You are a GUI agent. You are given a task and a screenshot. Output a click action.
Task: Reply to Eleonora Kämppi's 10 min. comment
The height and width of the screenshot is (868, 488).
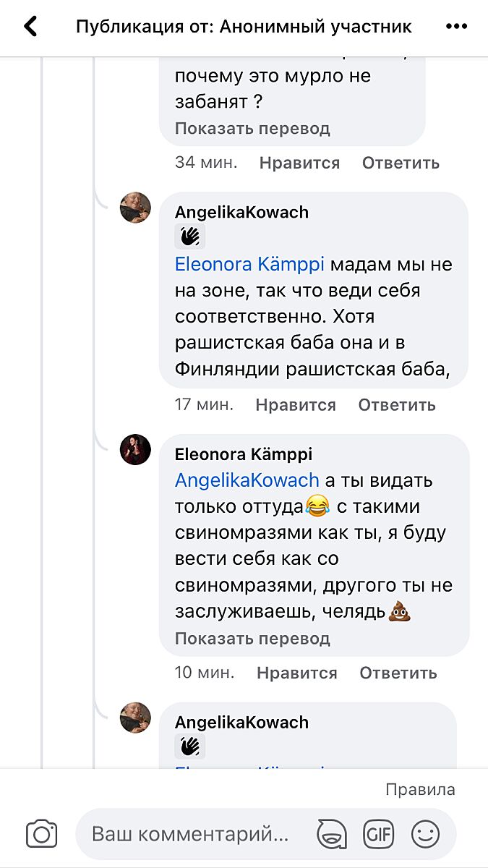[x=398, y=673]
